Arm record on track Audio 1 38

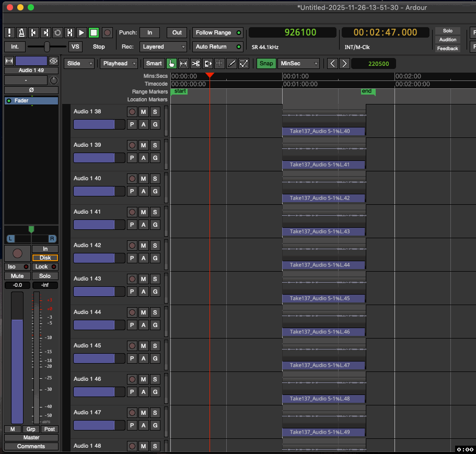tap(132, 112)
